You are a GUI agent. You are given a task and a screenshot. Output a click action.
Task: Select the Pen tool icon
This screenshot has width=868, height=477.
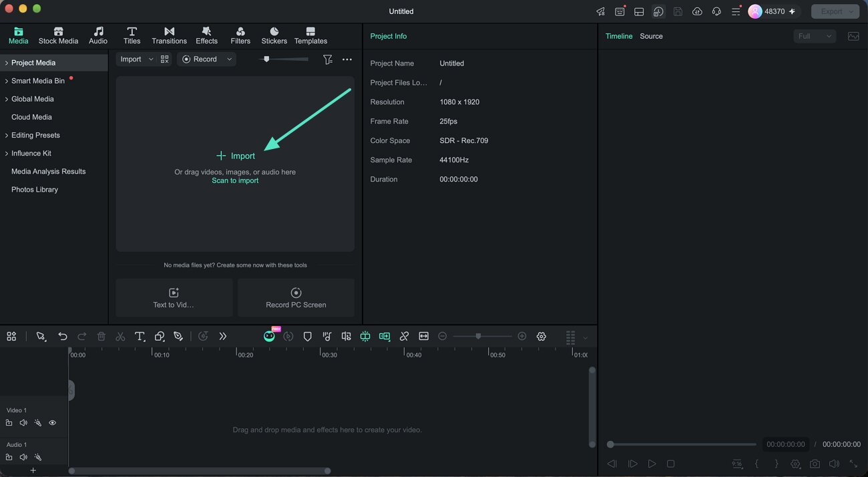pyautogui.click(x=178, y=337)
